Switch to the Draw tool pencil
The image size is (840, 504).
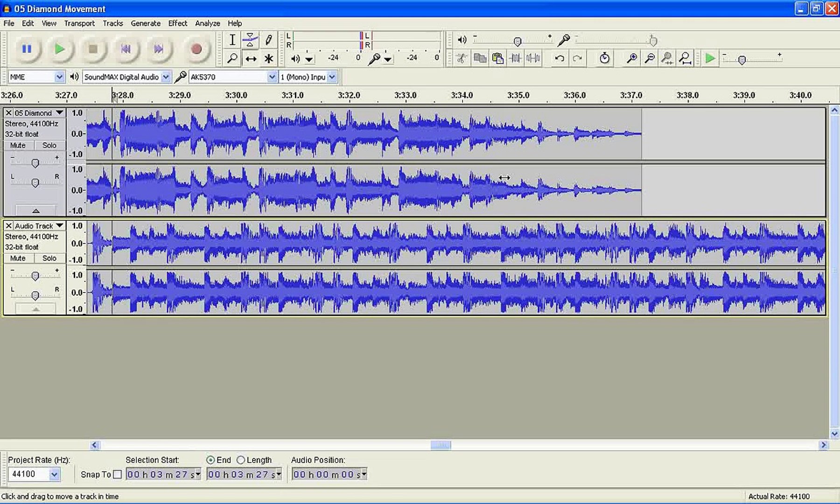point(269,40)
